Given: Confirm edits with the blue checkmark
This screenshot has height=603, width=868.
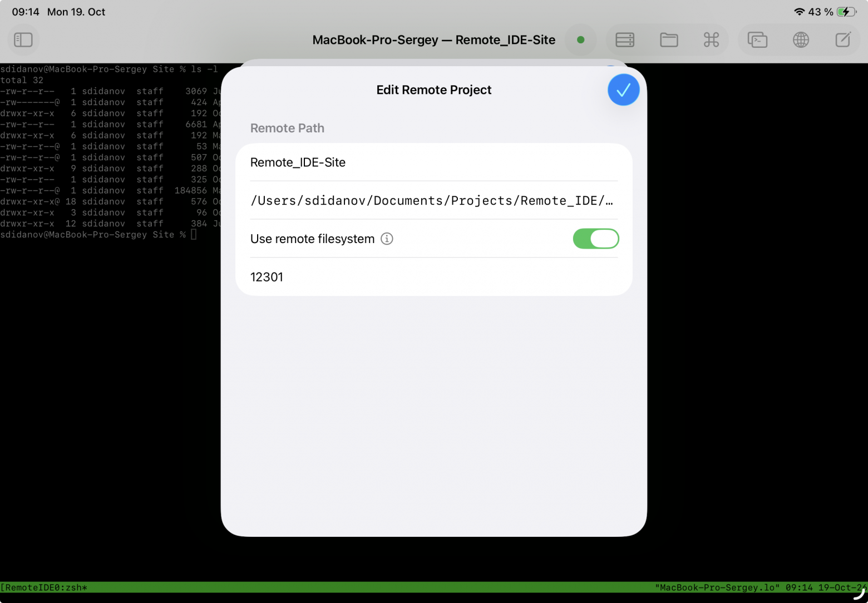Looking at the screenshot, I should [x=623, y=90].
